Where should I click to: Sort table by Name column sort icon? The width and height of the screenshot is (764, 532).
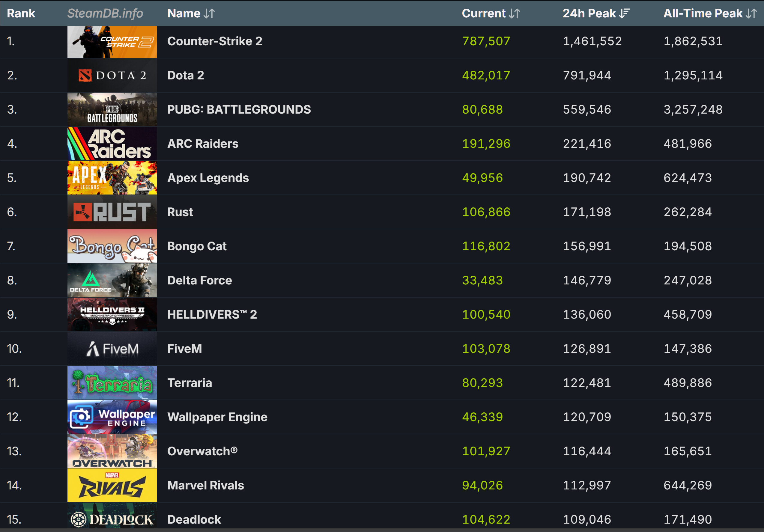(x=209, y=14)
